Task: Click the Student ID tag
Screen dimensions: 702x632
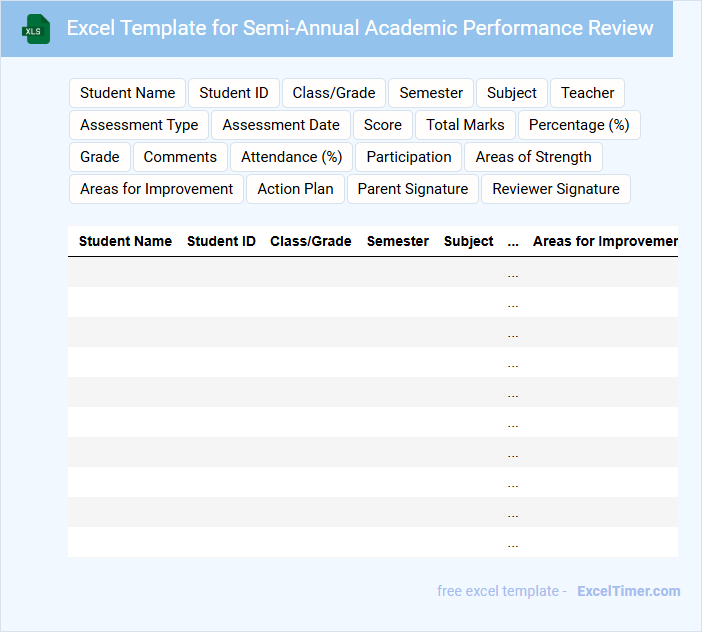Action: [x=234, y=93]
